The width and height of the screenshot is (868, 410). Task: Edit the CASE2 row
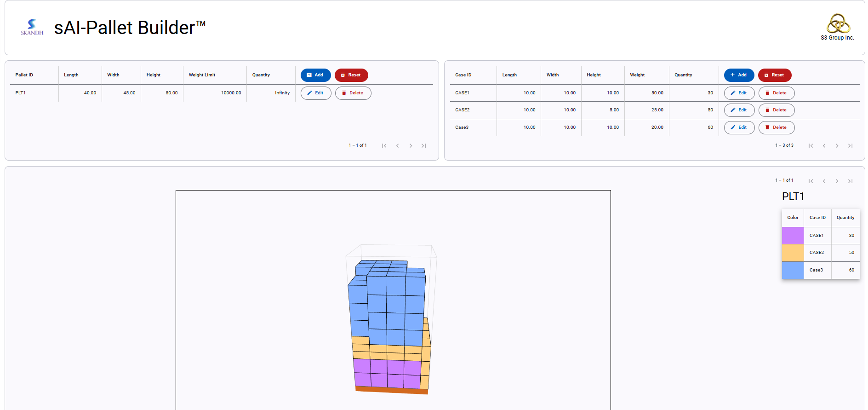pos(739,110)
